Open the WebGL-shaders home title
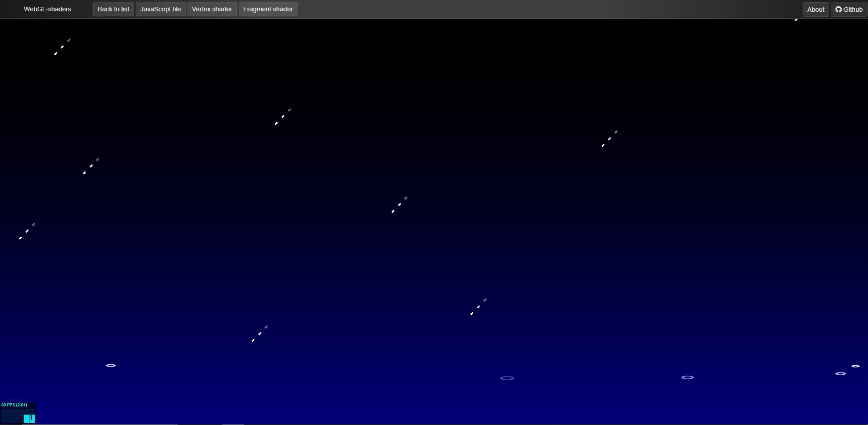This screenshot has height=425, width=868. (x=48, y=9)
